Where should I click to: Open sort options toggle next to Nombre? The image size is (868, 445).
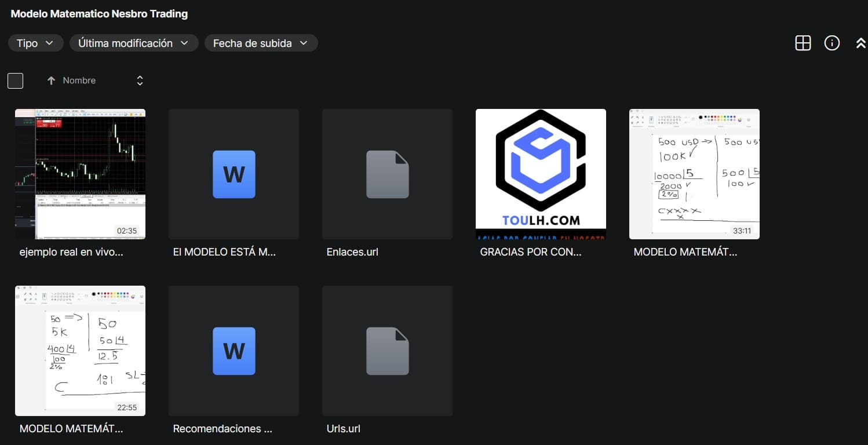[x=140, y=81]
